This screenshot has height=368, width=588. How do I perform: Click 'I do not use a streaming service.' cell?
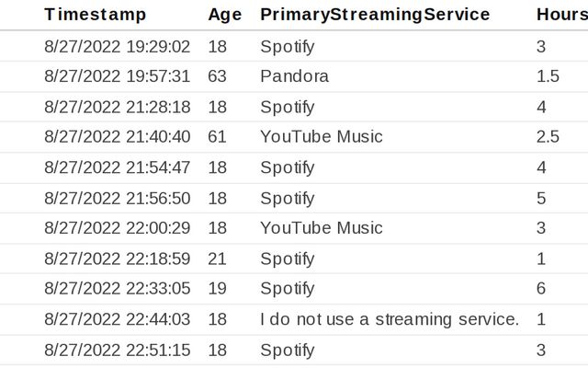[x=390, y=319]
